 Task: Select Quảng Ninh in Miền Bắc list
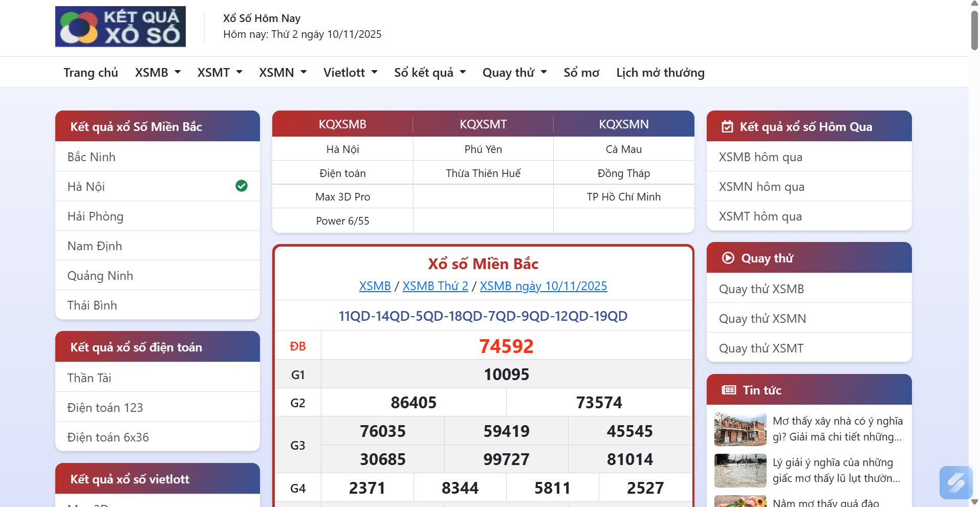[100, 276]
